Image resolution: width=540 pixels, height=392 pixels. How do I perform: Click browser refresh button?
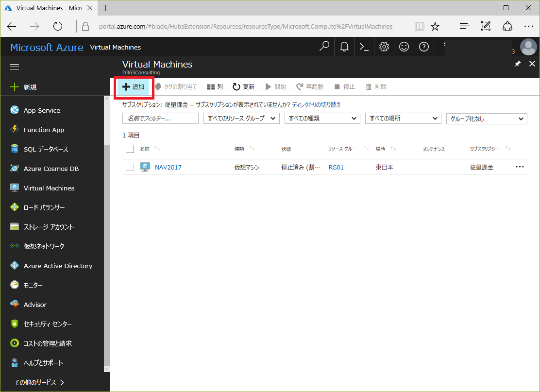point(57,27)
